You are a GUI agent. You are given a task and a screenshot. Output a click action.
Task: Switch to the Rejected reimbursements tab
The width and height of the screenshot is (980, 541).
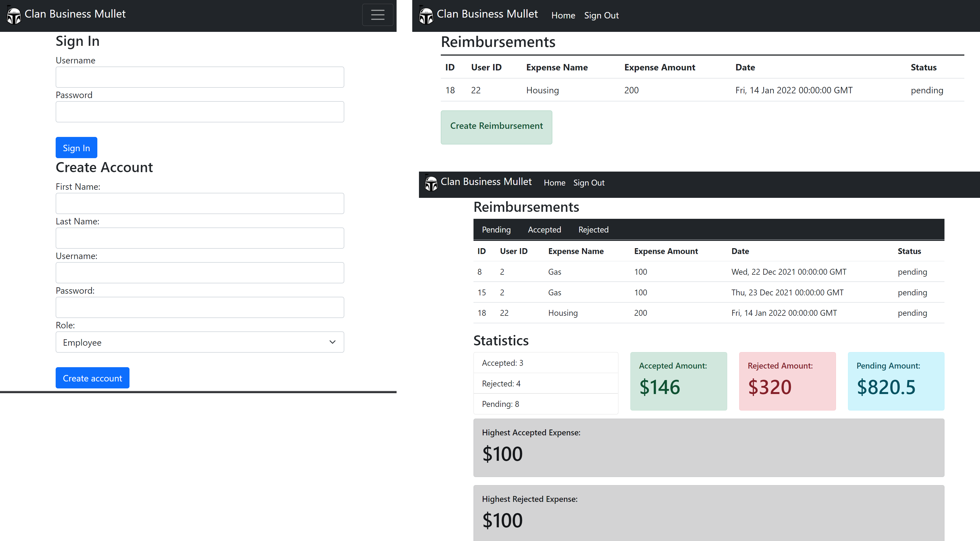593,230
